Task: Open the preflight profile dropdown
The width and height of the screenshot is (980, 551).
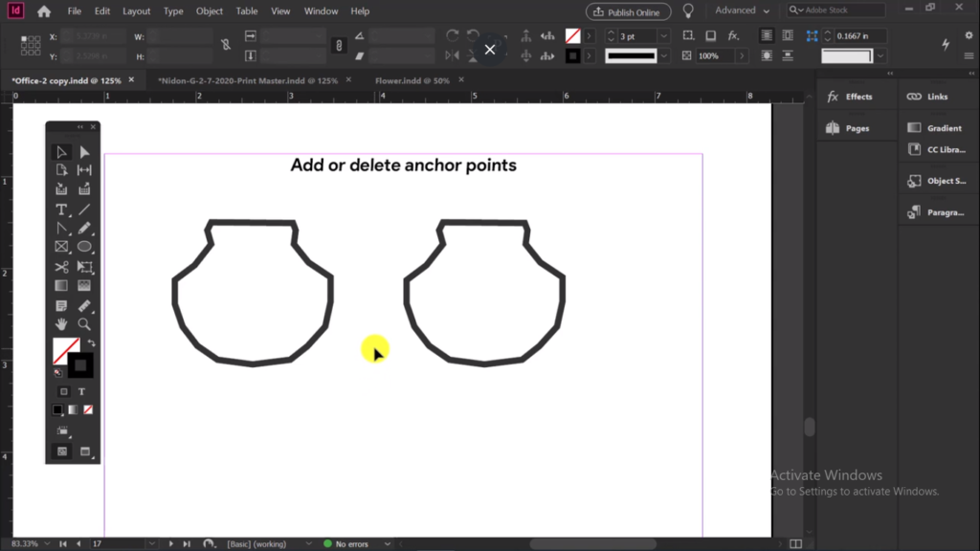Action: (308, 544)
